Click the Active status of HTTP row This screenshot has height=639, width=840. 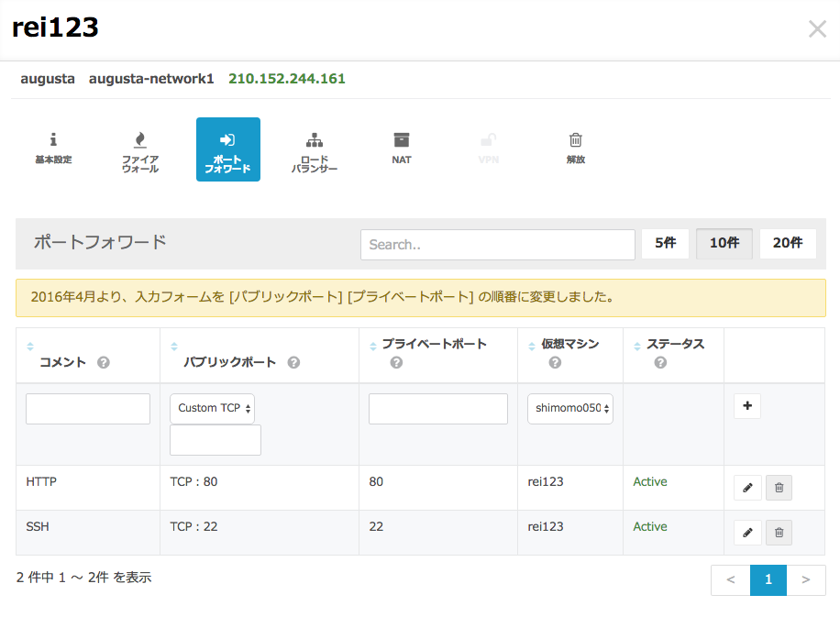pos(650,481)
